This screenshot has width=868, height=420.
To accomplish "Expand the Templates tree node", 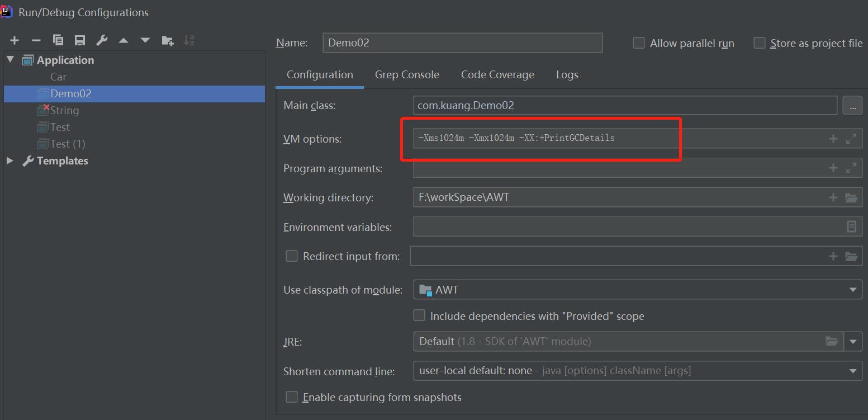I will [x=10, y=161].
